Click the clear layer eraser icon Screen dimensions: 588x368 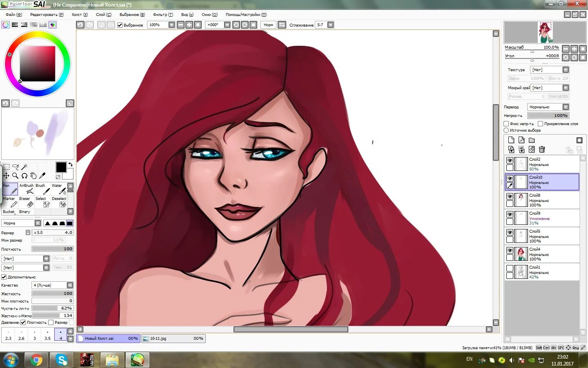tap(532, 150)
